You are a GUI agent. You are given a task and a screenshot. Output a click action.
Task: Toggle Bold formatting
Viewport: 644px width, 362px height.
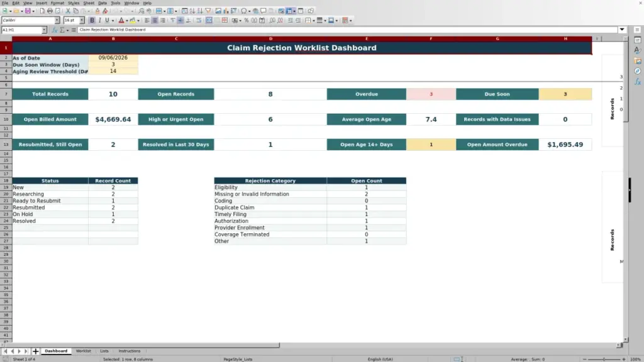click(x=92, y=21)
